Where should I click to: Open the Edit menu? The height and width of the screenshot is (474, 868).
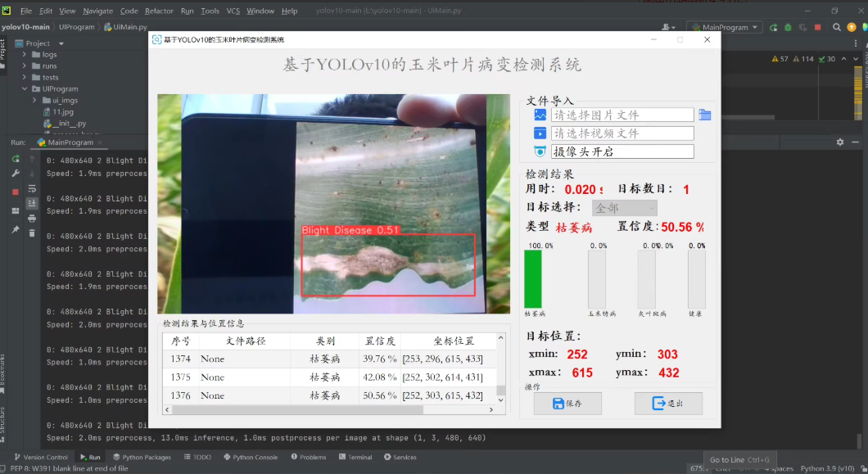(x=46, y=11)
